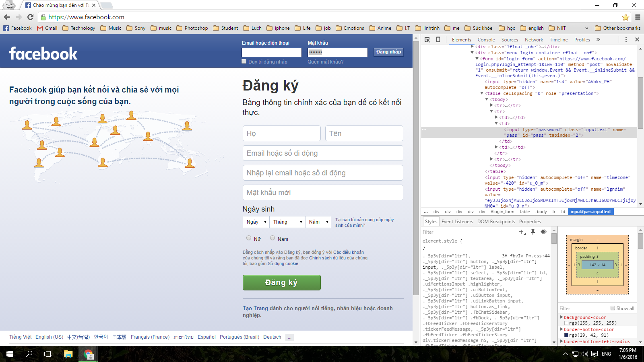
Task: Click the browser forward arrow
Action: click(19, 17)
